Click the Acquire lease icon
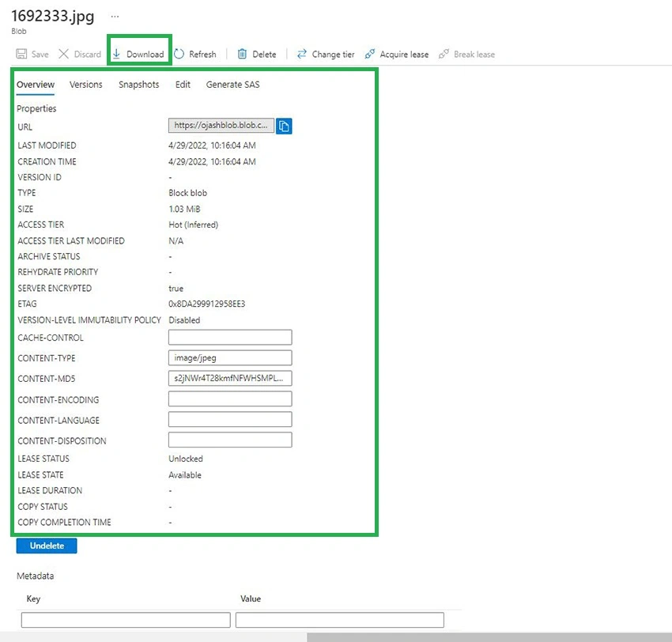Image resolution: width=672 pixels, height=642 pixels. [369, 54]
